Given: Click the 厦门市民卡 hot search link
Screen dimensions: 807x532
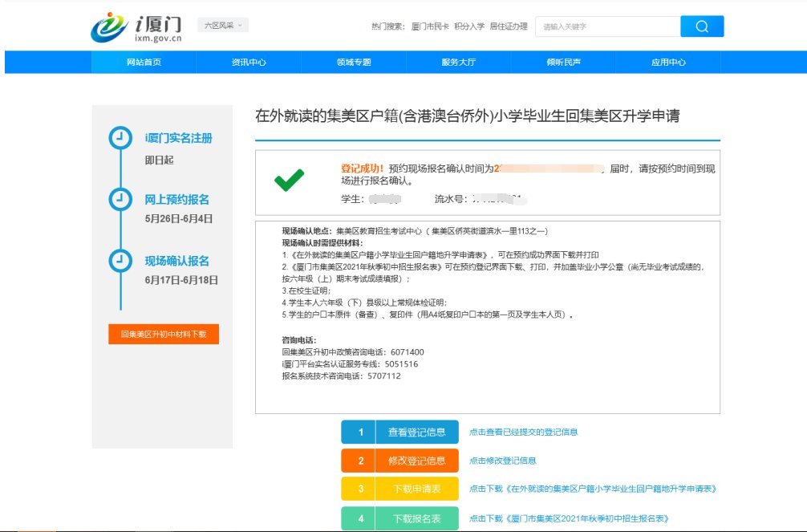Looking at the screenshot, I should [430, 26].
